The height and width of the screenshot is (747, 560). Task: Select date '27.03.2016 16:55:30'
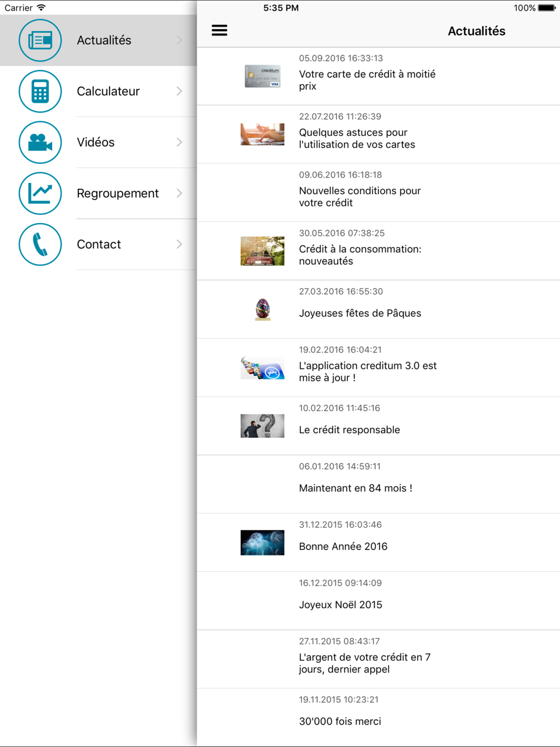point(341,291)
